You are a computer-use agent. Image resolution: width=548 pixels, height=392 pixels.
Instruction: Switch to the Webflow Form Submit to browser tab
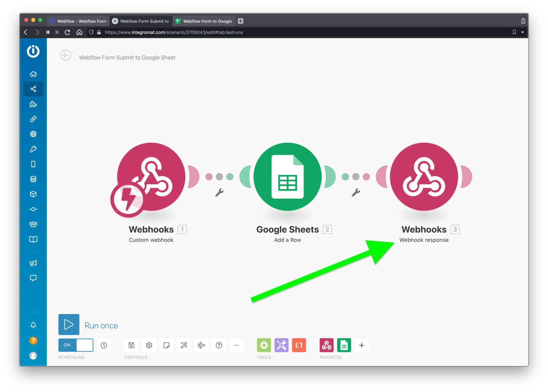(141, 21)
